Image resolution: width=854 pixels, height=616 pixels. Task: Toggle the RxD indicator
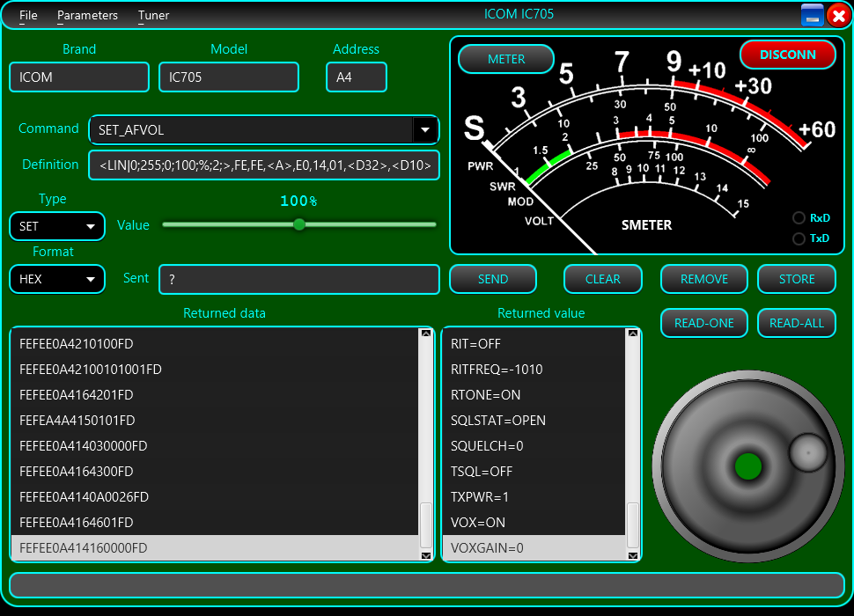tap(799, 218)
